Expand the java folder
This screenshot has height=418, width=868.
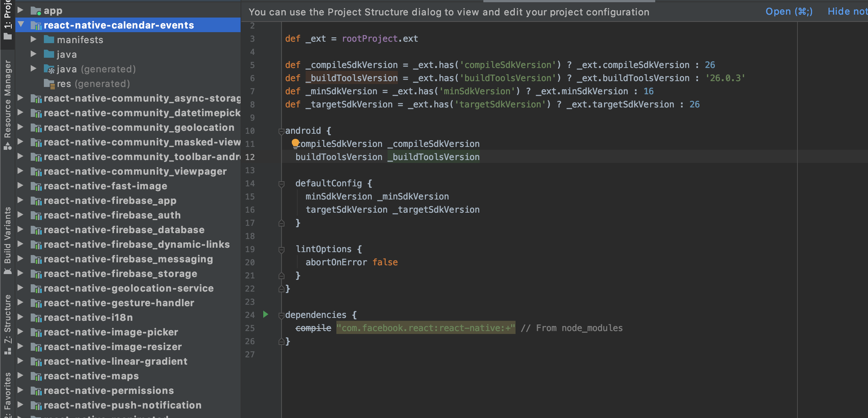[33, 54]
